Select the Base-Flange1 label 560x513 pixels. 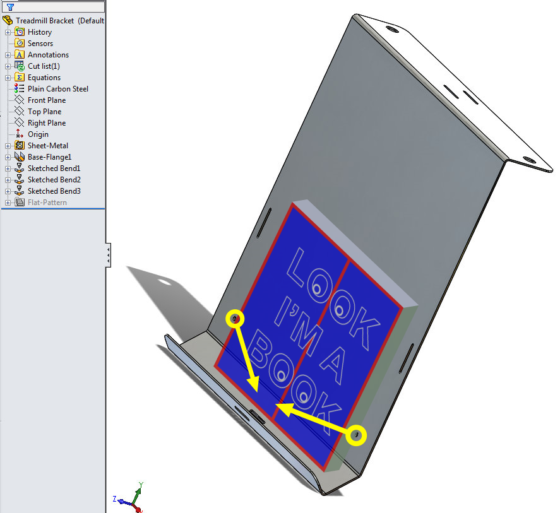(50, 157)
